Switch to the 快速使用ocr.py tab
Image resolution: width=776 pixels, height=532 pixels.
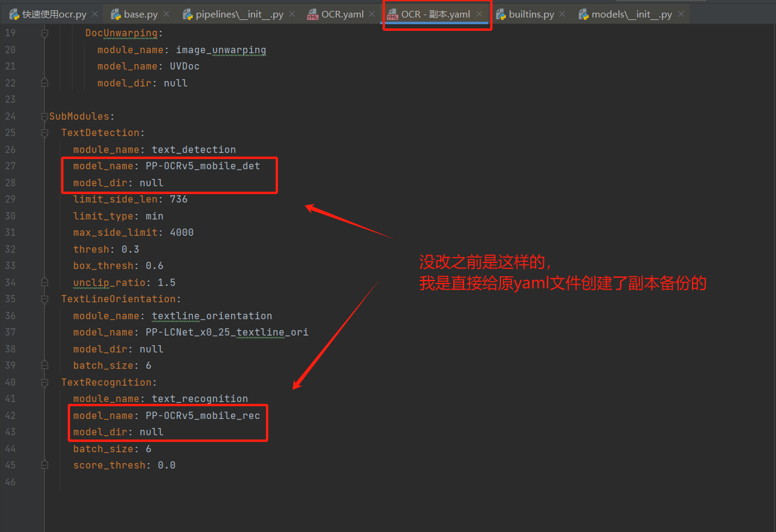[x=54, y=14]
